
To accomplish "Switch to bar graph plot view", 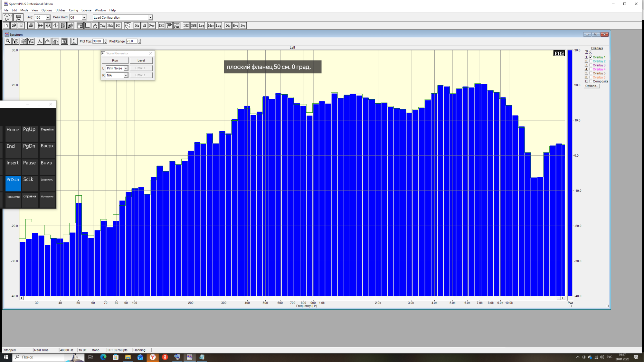I will pos(55,41).
